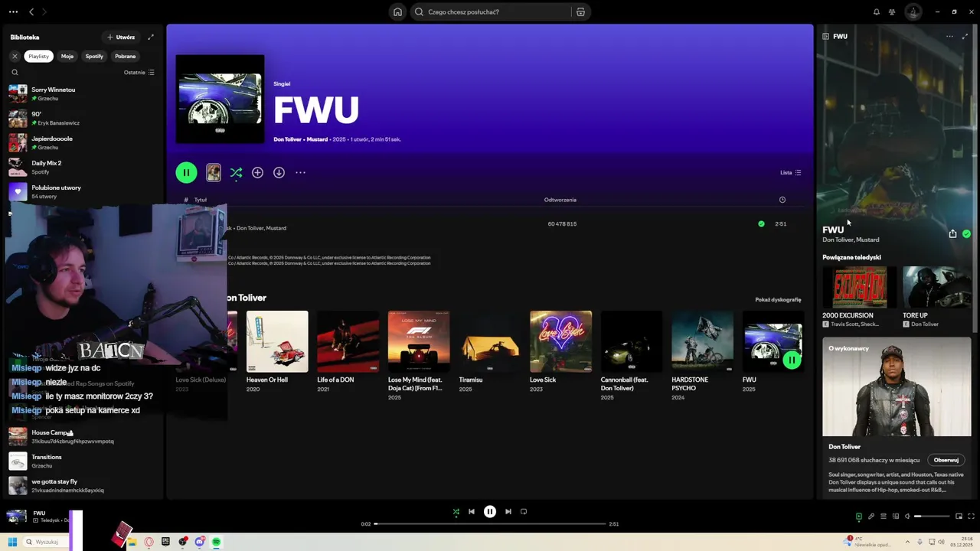
Task: Open Love Sick 2023 album card
Action: pos(560,351)
